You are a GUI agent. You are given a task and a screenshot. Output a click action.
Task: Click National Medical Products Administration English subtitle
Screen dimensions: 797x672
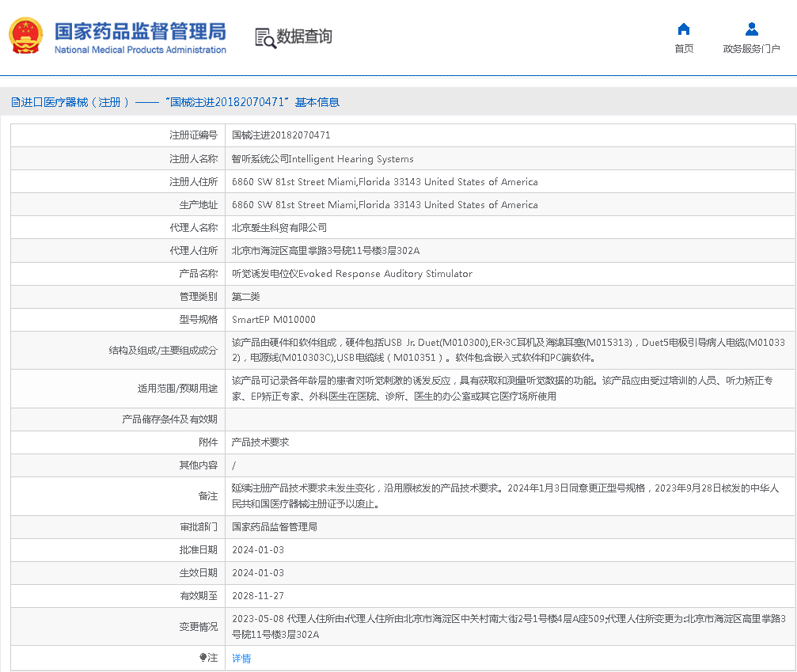pos(140,50)
